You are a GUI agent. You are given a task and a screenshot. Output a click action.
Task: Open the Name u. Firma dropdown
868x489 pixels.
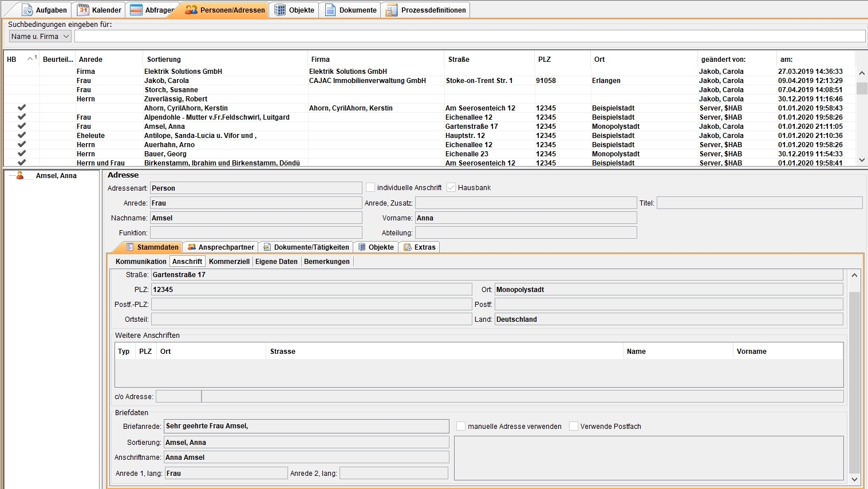[40, 37]
